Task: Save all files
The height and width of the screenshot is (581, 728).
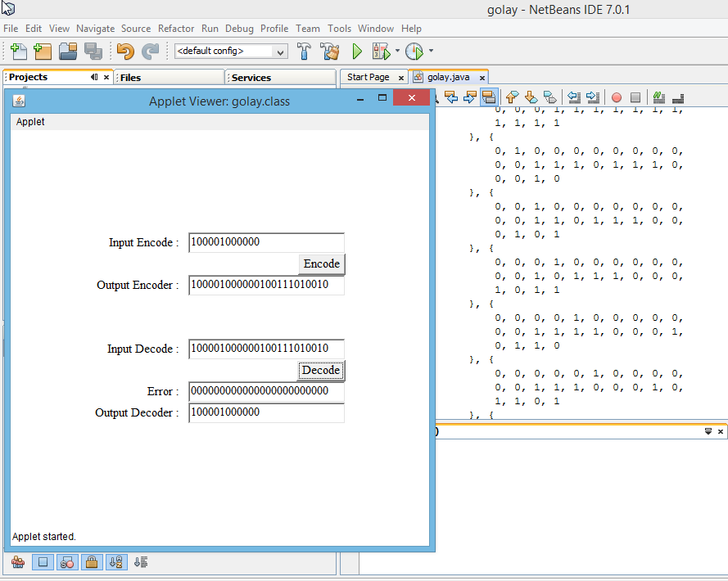Action: click(93, 51)
